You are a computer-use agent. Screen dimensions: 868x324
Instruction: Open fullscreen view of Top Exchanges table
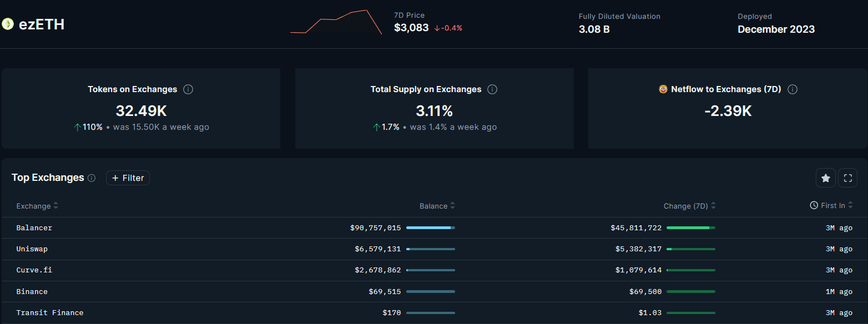pos(847,178)
